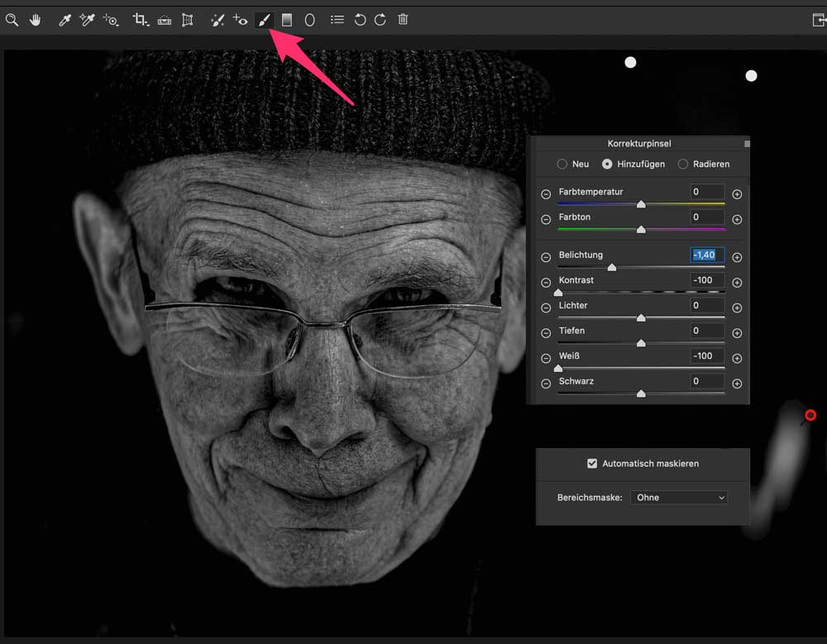Decrease Kontrast with the minus button
Image resolution: width=827 pixels, height=644 pixels.
click(546, 283)
